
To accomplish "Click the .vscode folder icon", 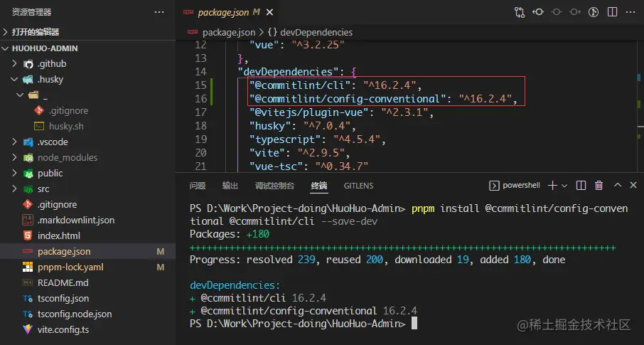I will (x=28, y=142).
